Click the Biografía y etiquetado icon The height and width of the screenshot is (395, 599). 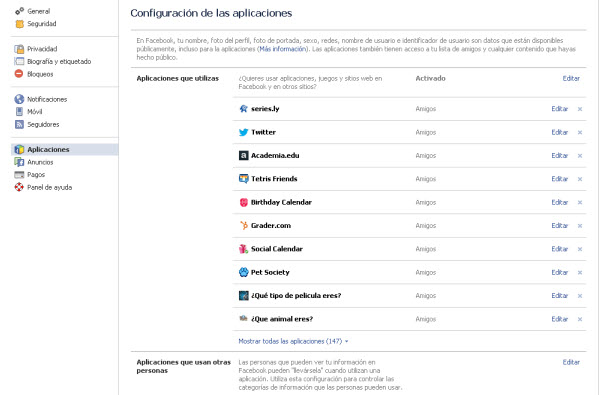point(19,61)
